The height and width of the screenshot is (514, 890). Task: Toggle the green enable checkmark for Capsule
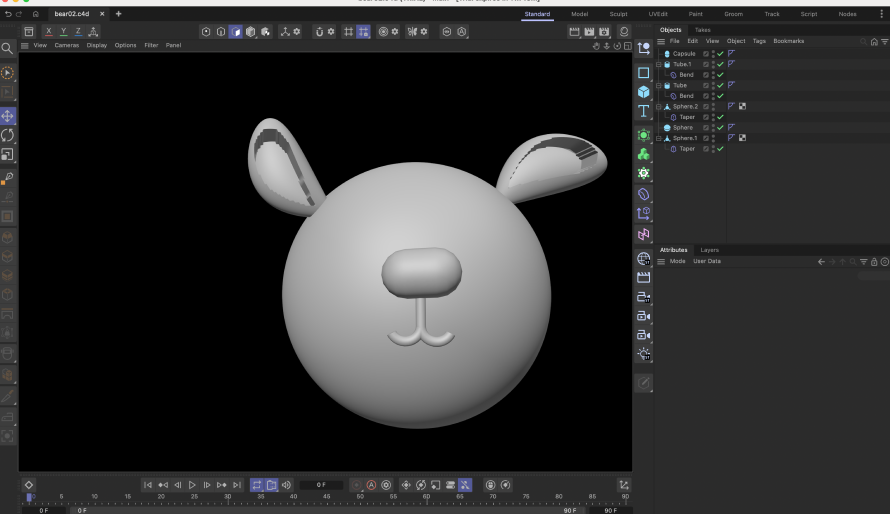pos(720,54)
